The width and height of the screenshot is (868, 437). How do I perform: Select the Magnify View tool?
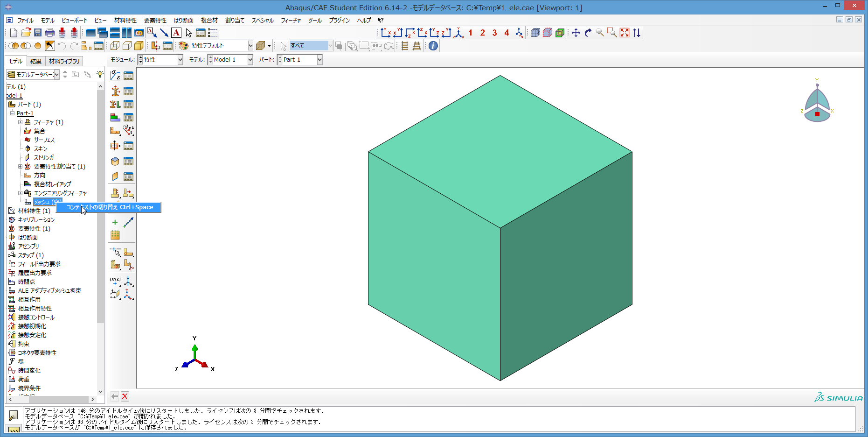600,33
